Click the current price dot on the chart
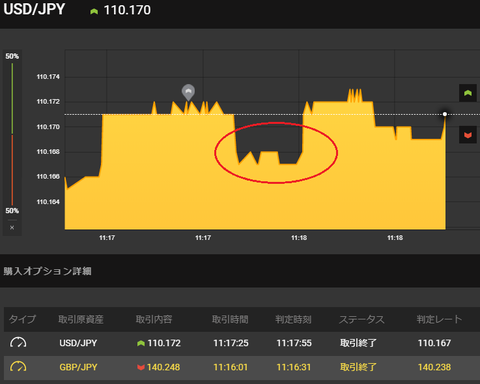480x384 pixels. point(445,114)
